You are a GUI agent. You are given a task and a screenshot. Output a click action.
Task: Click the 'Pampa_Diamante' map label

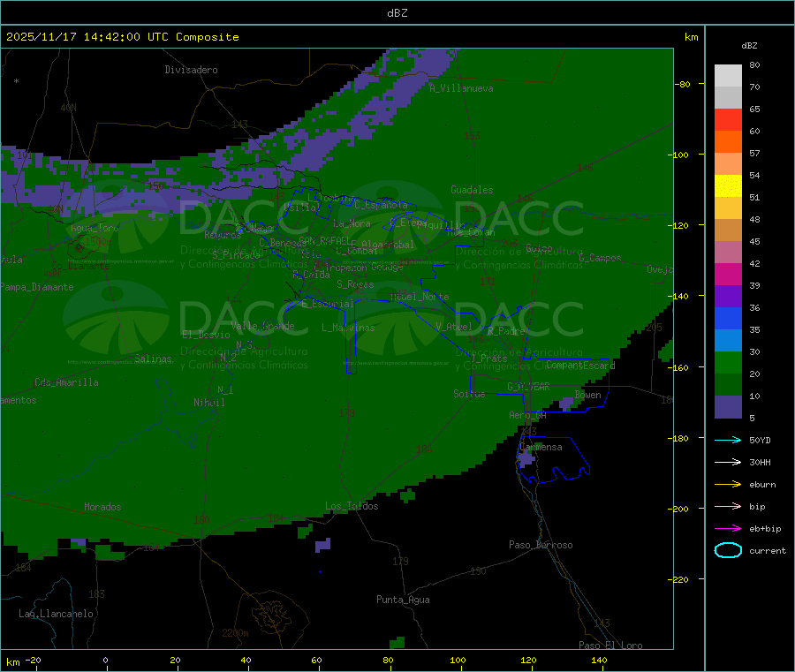[37, 287]
